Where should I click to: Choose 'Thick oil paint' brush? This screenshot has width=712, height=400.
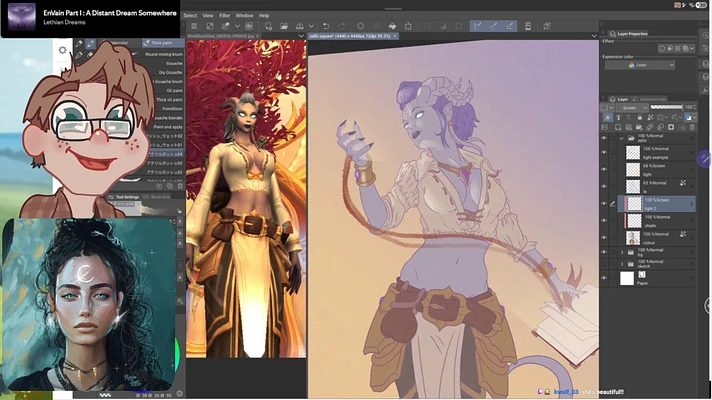[169, 99]
